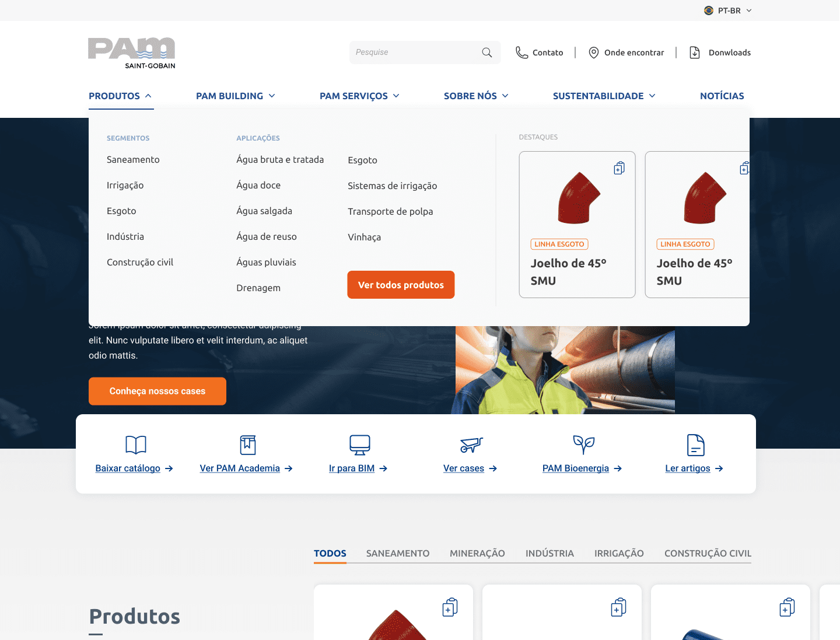Image resolution: width=840 pixels, height=640 pixels.
Task: Open the PT-BR language dropdown
Action: 728,11
